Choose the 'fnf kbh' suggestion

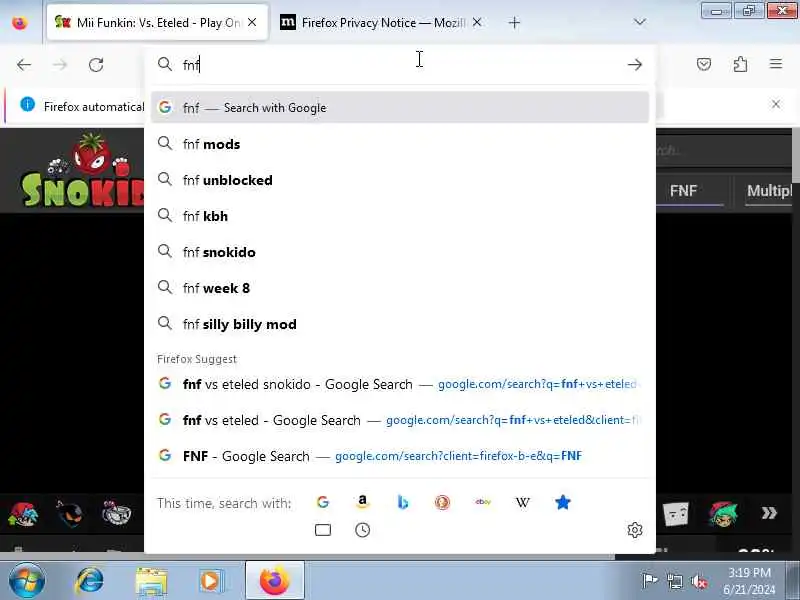click(x=400, y=216)
